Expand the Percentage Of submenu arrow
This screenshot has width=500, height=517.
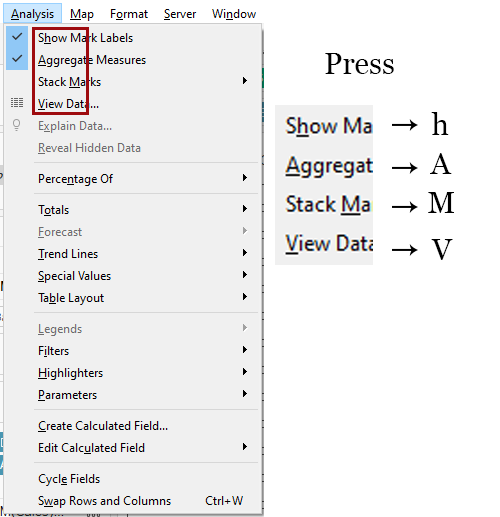point(245,178)
